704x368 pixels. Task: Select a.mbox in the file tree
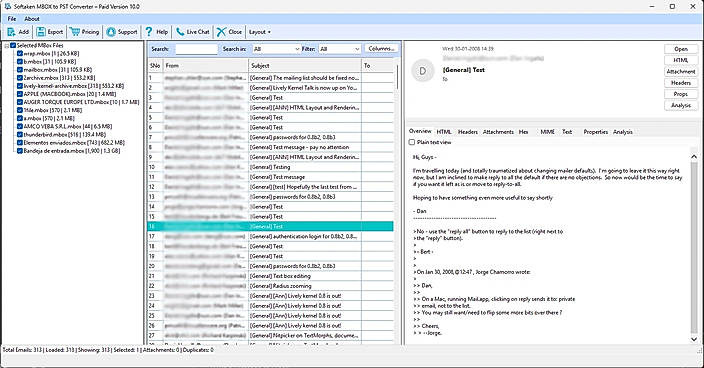(x=49, y=118)
